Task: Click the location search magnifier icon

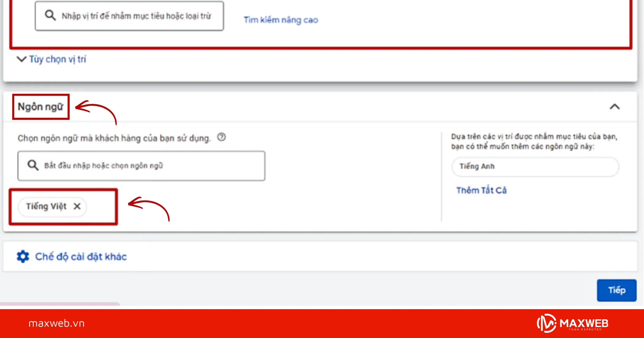Action: point(50,15)
